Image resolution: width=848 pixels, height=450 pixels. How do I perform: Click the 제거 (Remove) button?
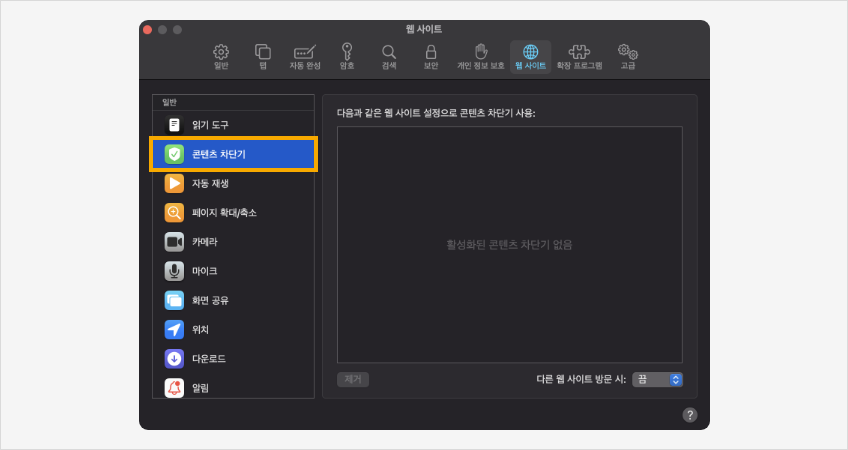click(x=353, y=380)
